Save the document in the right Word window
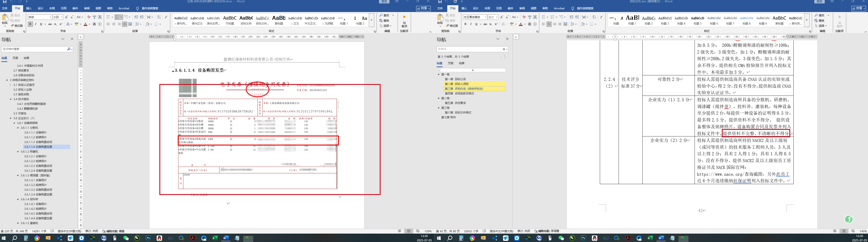The width and height of the screenshot is (868, 242). [440, 2]
